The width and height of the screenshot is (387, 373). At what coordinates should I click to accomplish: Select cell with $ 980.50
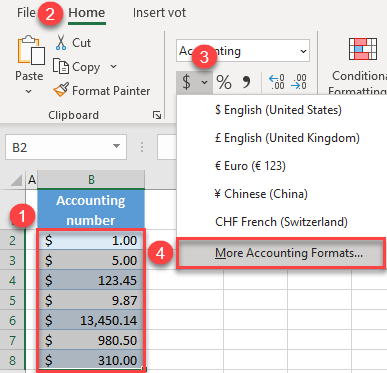(x=91, y=340)
